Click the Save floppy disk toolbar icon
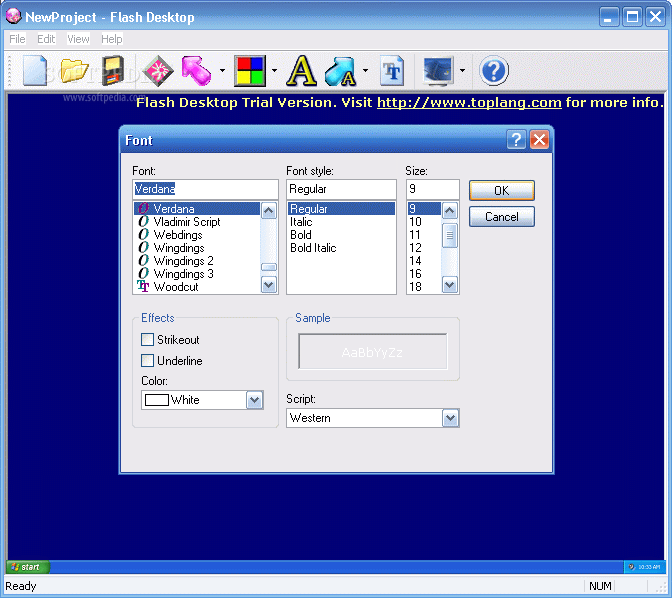The image size is (672, 598). [113, 70]
